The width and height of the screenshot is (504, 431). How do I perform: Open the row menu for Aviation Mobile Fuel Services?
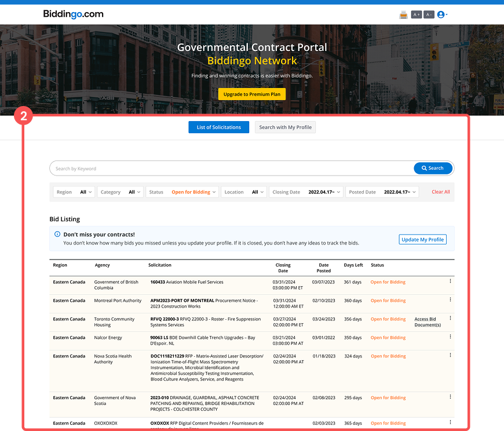(x=450, y=281)
